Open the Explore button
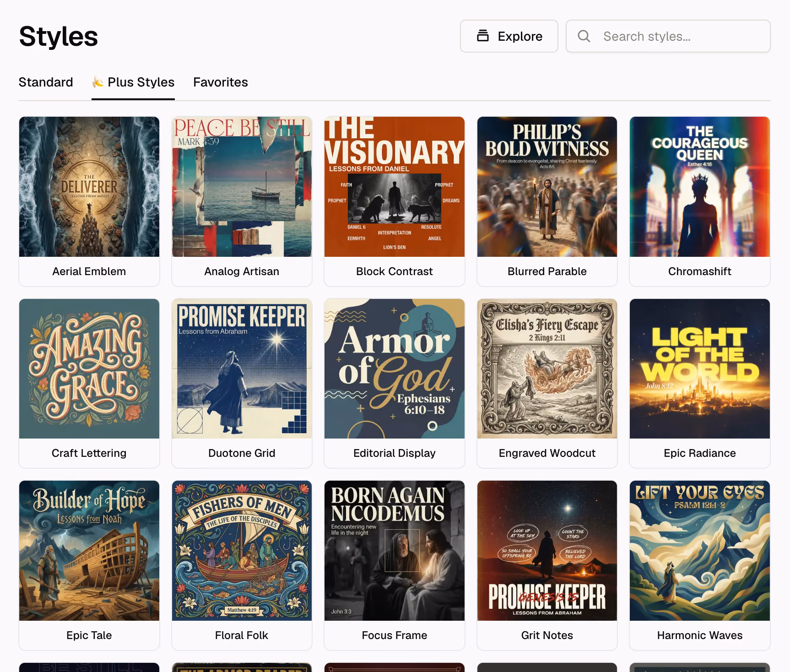This screenshot has height=672, width=790. 509,36
